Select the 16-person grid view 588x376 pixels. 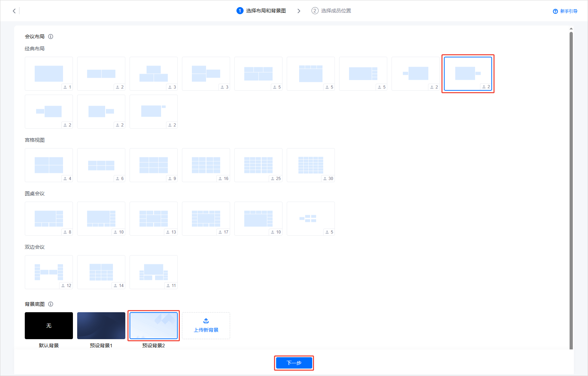point(206,165)
